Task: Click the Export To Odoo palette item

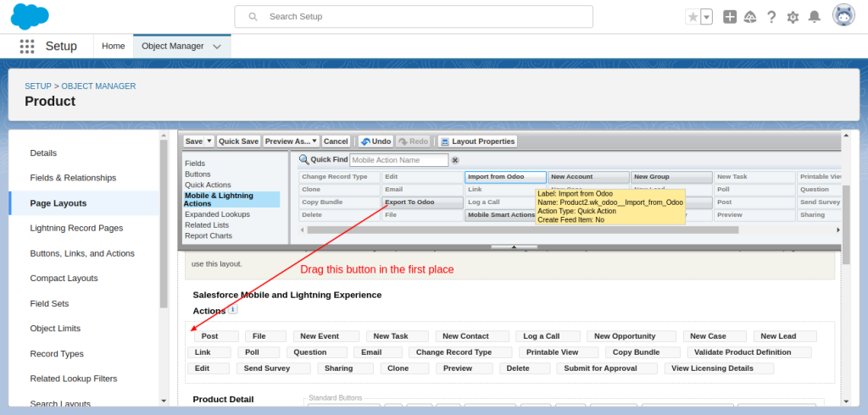Action: pyautogui.click(x=422, y=202)
